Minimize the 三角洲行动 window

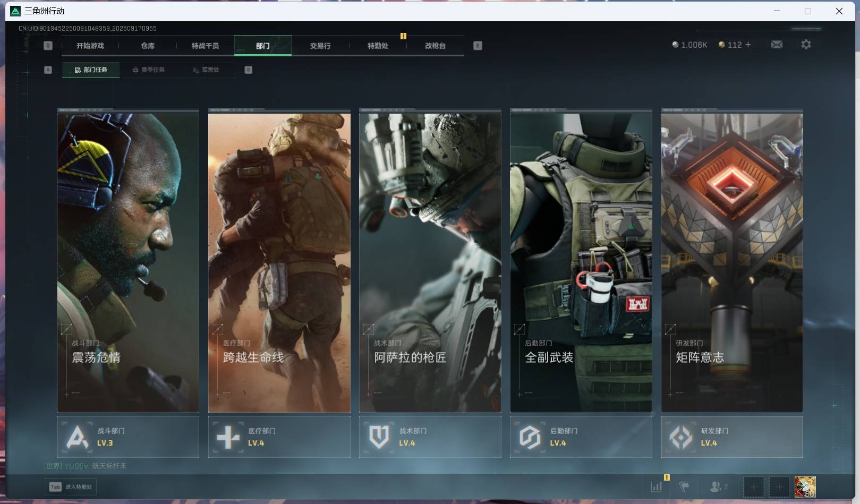coord(777,11)
